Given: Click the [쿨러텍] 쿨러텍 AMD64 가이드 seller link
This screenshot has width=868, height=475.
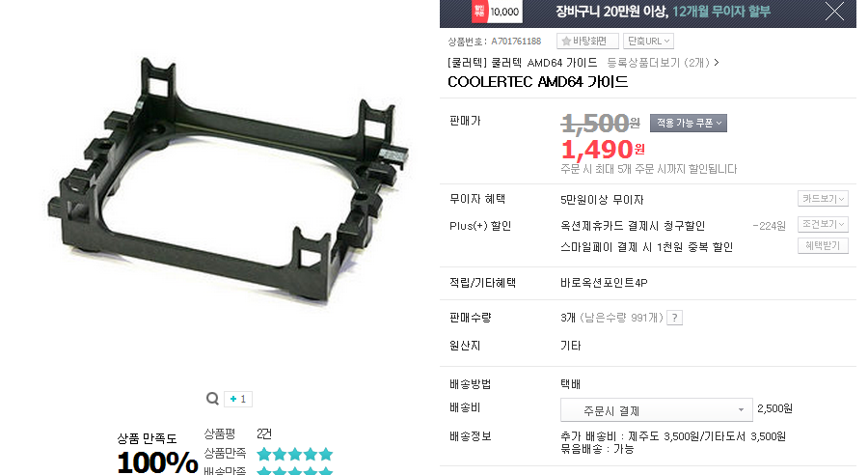Looking at the screenshot, I should pyautogui.click(x=522, y=63).
